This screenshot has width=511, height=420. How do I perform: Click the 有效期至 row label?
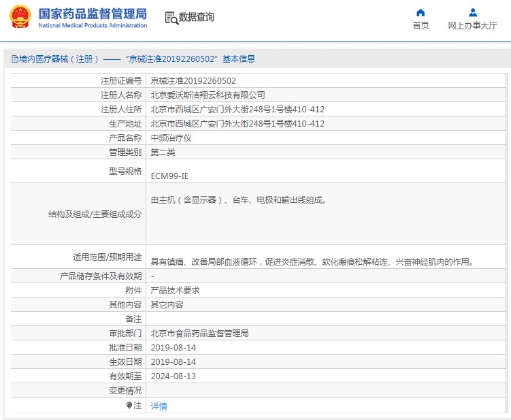(125, 376)
